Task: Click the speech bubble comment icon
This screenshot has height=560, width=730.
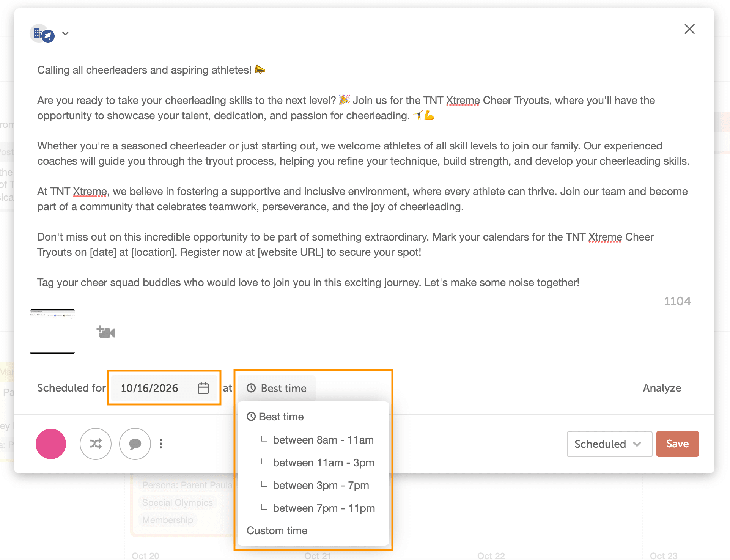Action: tap(135, 444)
